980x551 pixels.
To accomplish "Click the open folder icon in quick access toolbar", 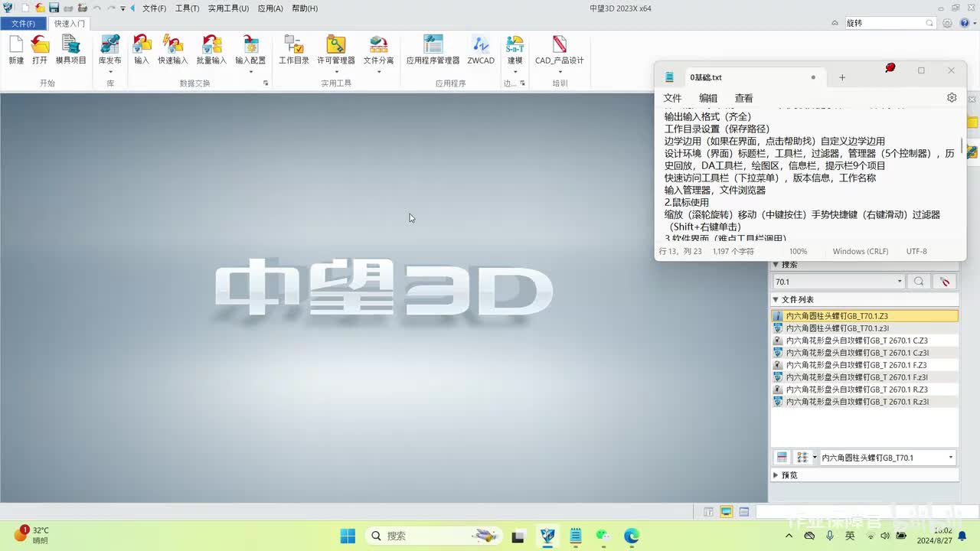I will (x=40, y=8).
